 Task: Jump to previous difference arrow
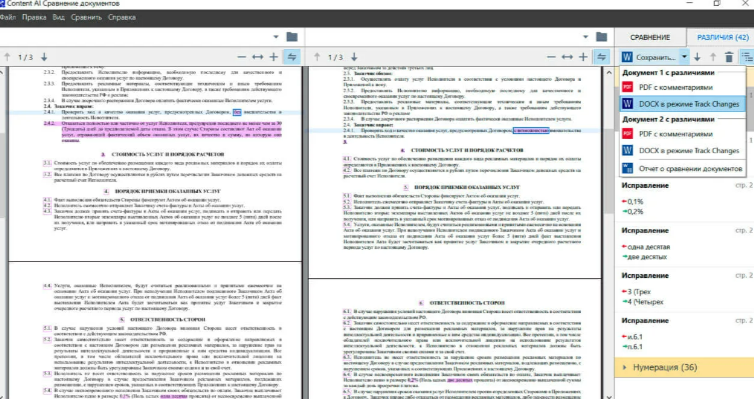coord(713,57)
